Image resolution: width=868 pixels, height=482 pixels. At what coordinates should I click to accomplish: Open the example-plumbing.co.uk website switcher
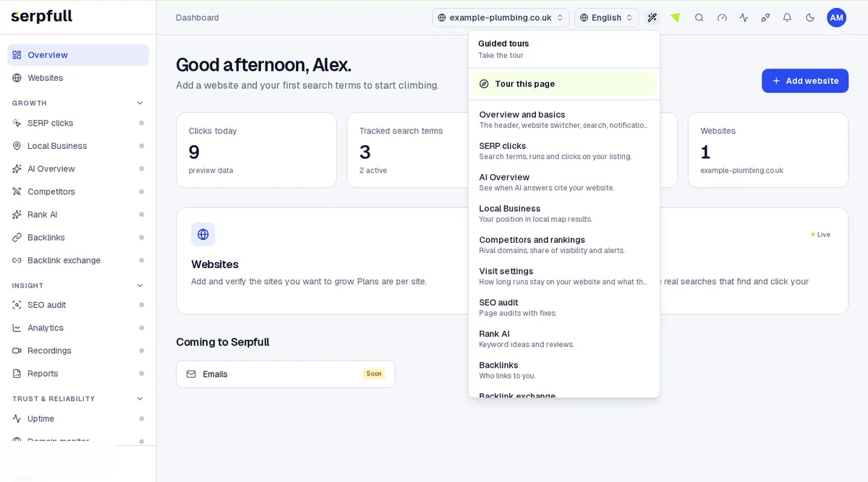tap(501, 17)
